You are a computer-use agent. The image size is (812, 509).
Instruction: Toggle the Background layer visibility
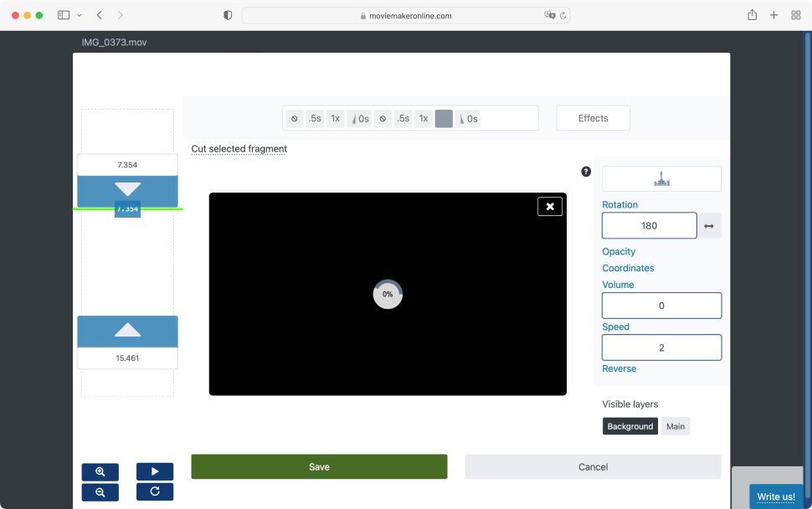630,426
